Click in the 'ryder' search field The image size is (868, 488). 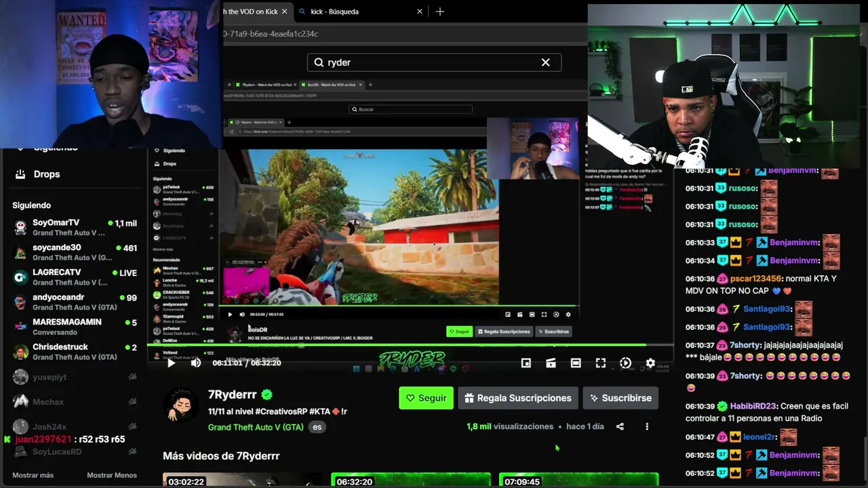pyautogui.click(x=434, y=62)
